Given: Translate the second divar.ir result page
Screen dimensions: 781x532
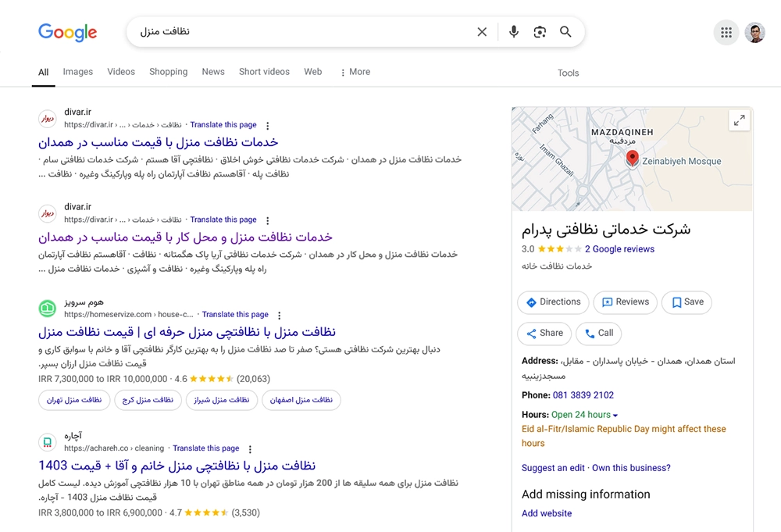Looking at the screenshot, I should pyautogui.click(x=223, y=220).
